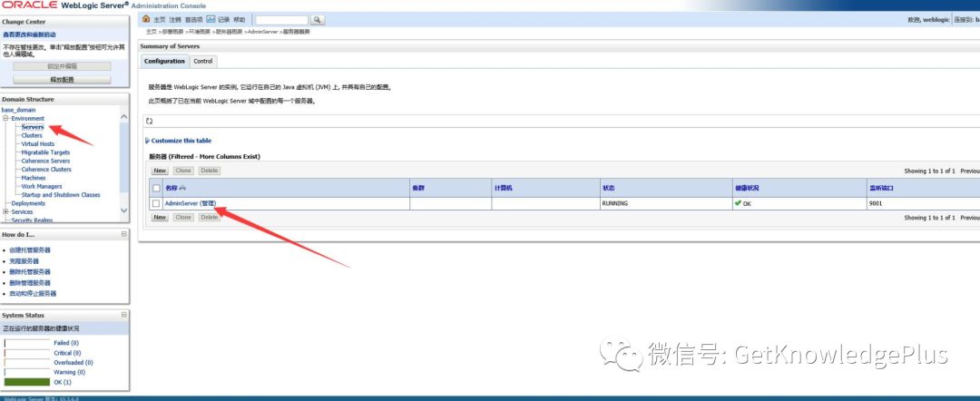Switch to the Control tab
This screenshot has height=401, width=980.
coord(203,61)
